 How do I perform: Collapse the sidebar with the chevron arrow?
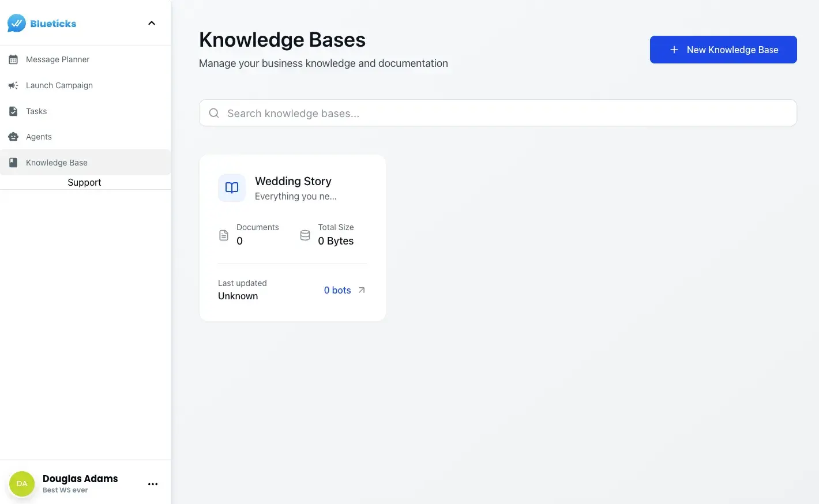tap(151, 23)
